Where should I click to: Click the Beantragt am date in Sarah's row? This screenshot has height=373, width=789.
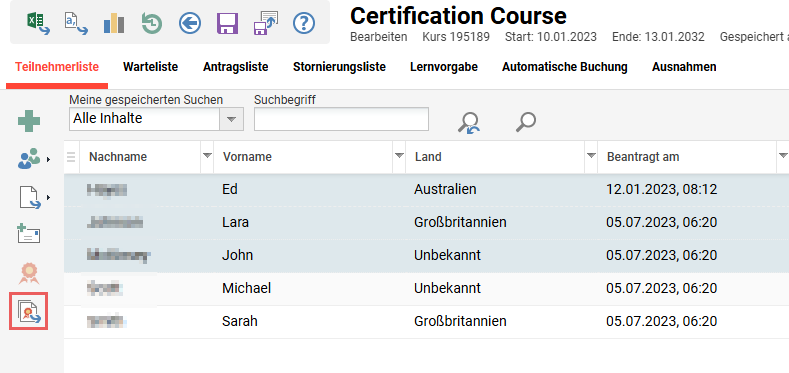pyautogui.click(x=661, y=321)
